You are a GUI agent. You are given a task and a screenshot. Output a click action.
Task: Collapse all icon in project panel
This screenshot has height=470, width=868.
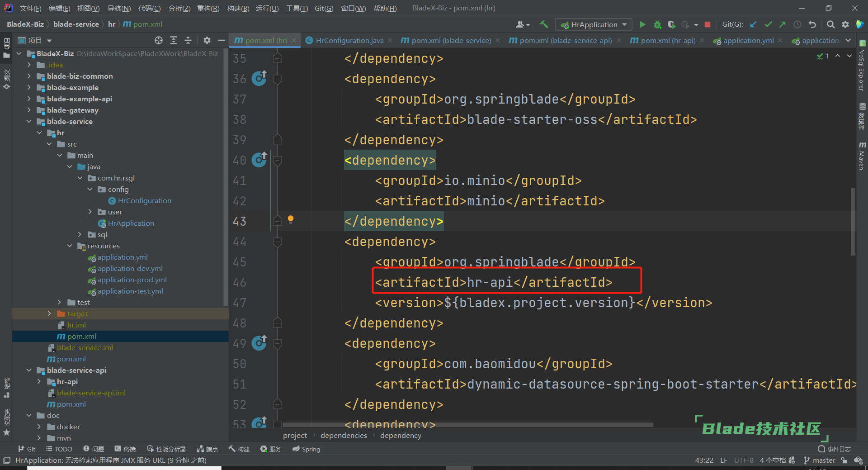click(188, 40)
